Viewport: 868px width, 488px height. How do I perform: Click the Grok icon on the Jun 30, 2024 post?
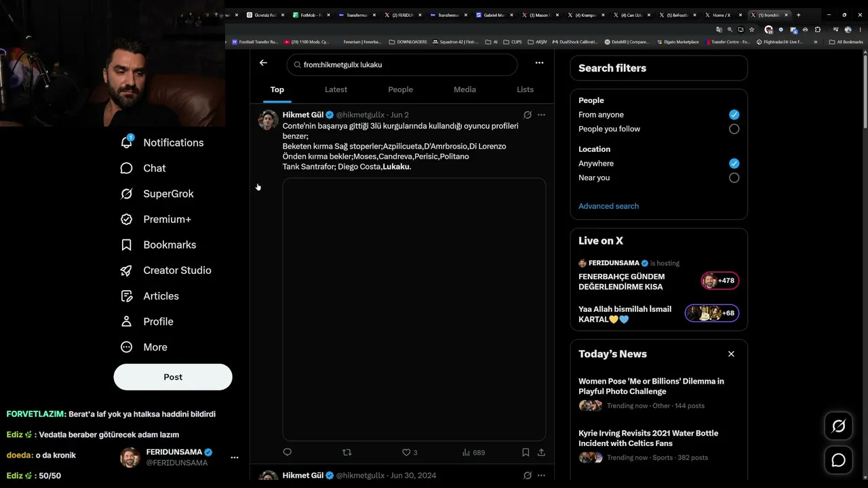[528, 476]
